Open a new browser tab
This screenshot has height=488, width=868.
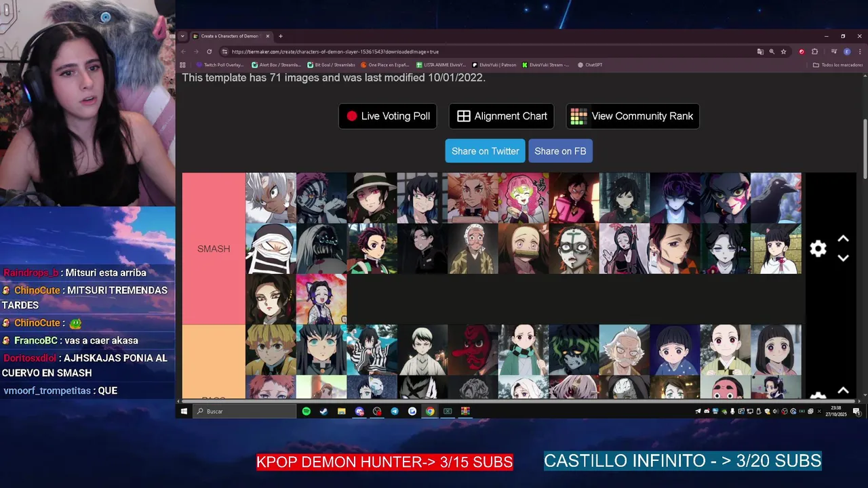click(281, 36)
